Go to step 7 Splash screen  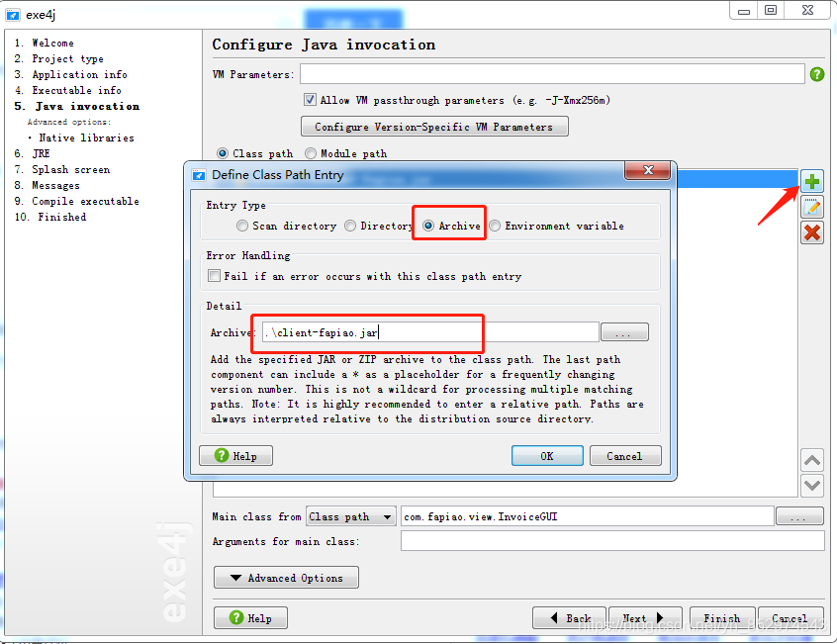click(62, 170)
